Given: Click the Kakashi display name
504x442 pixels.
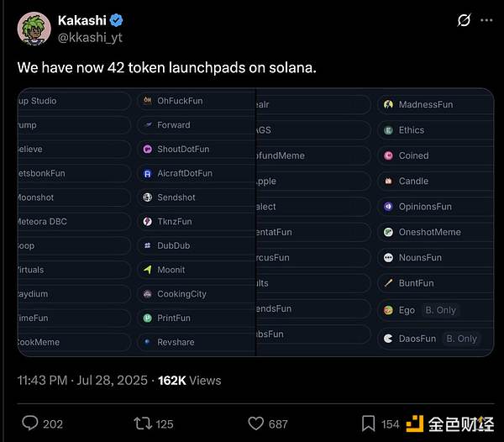Looking at the screenshot, I should tap(82, 20).
